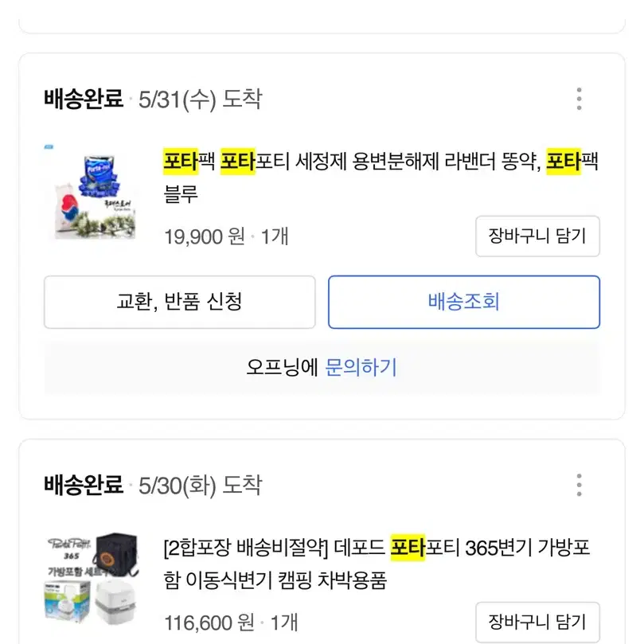Add 포타포티 365변기 to cart with 장바구니 담기
The height and width of the screenshot is (644, 644).
(537, 622)
